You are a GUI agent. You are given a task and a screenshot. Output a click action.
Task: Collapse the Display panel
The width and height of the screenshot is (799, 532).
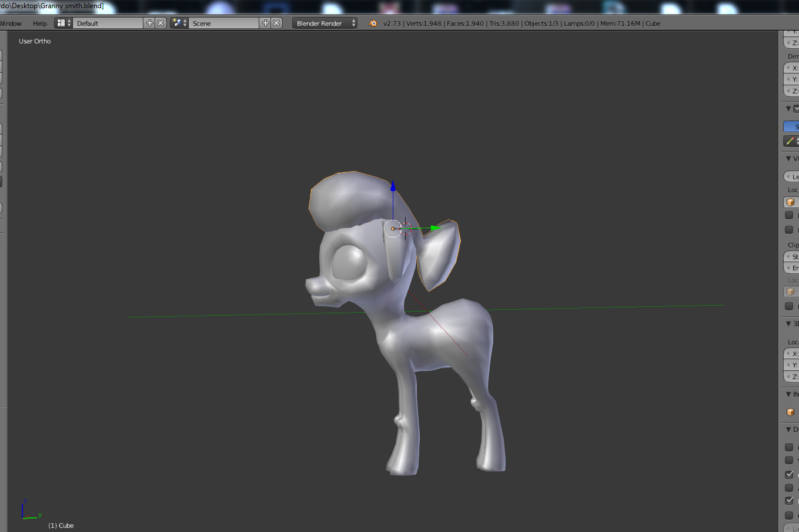[788, 430]
